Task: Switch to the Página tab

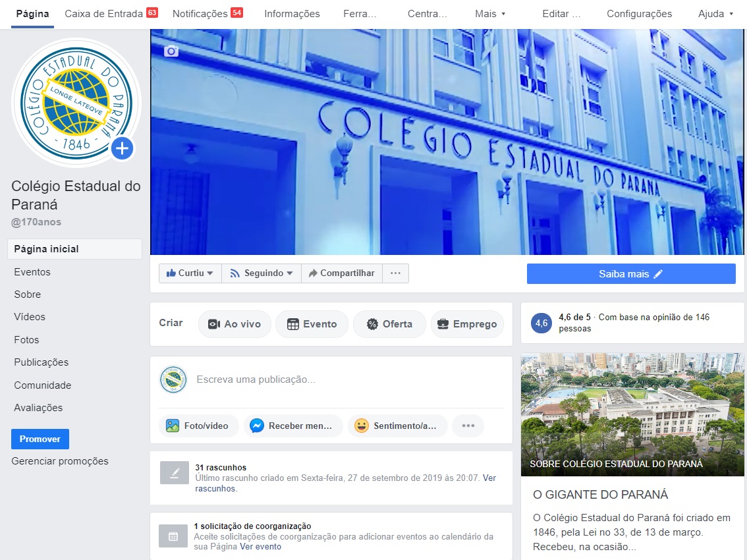Action: coord(32,14)
